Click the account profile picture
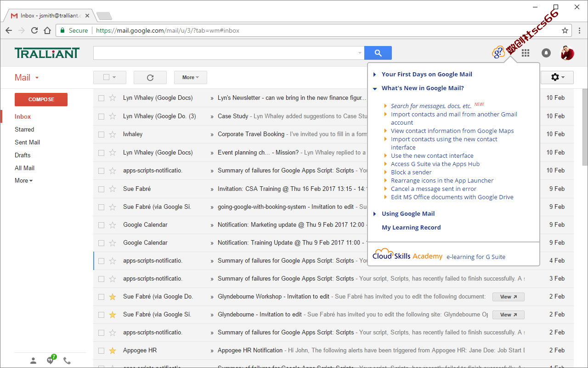Image resolution: width=588 pixels, height=368 pixels. pyautogui.click(x=567, y=53)
